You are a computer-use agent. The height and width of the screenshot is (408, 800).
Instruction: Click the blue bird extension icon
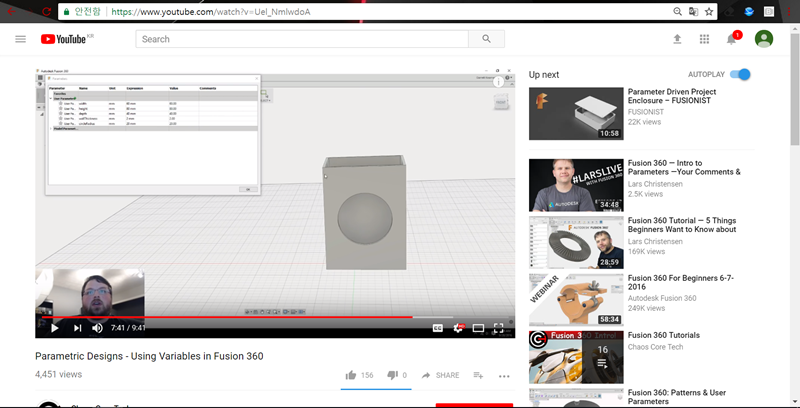748,11
